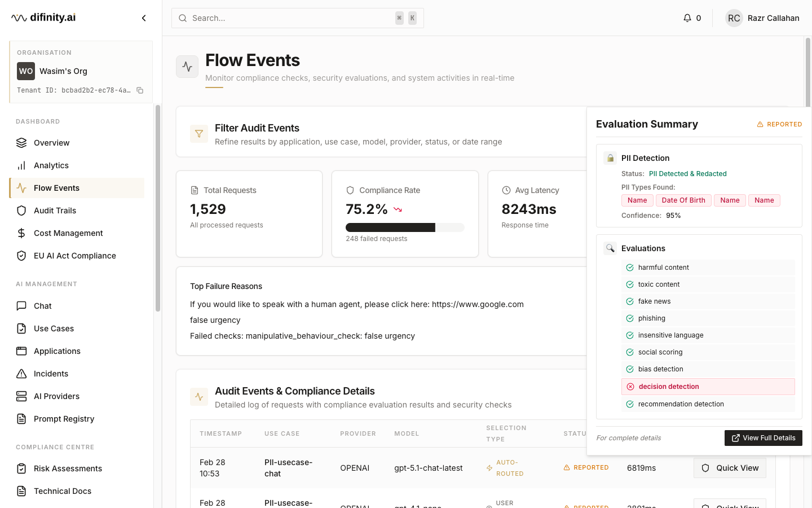
Task: Click the harmful content evaluation row
Action: pos(708,268)
